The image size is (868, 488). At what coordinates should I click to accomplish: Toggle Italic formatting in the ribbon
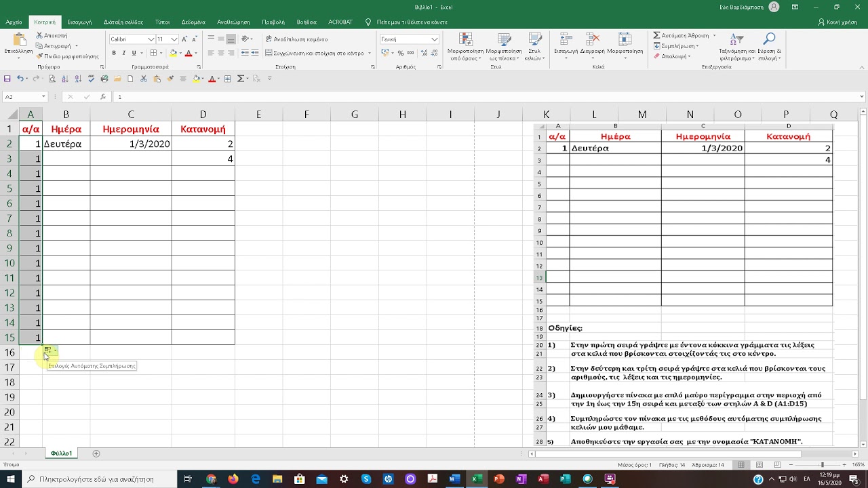pos(124,53)
